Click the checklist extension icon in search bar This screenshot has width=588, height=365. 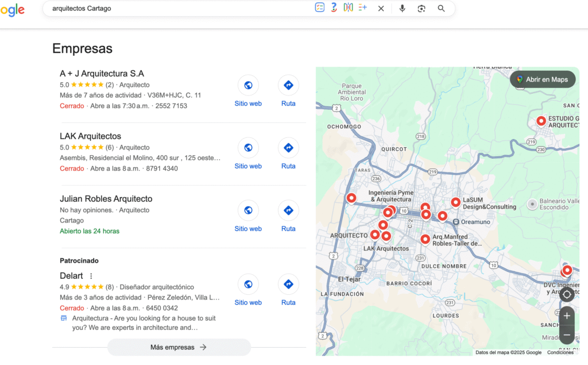[319, 7]
